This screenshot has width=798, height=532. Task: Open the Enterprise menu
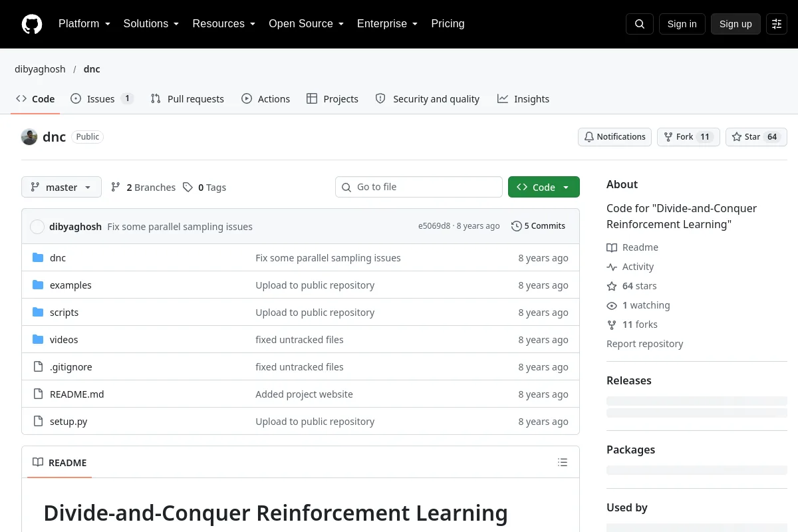point(388,24)
